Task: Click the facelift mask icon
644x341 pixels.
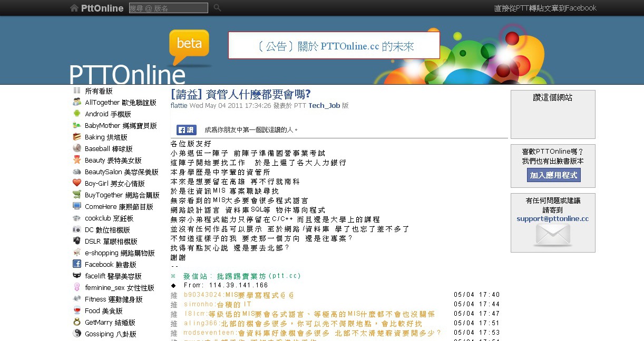Action: pos(77,276)
